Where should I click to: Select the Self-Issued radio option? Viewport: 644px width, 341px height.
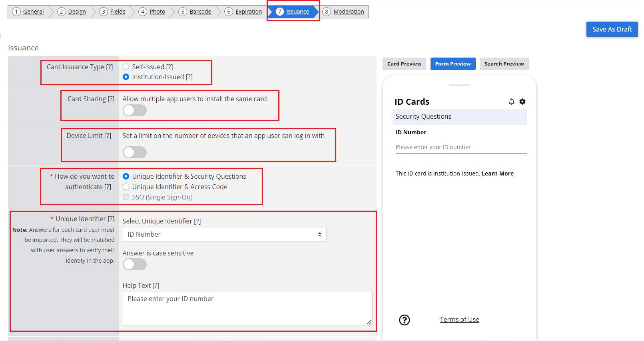point(126,67)
